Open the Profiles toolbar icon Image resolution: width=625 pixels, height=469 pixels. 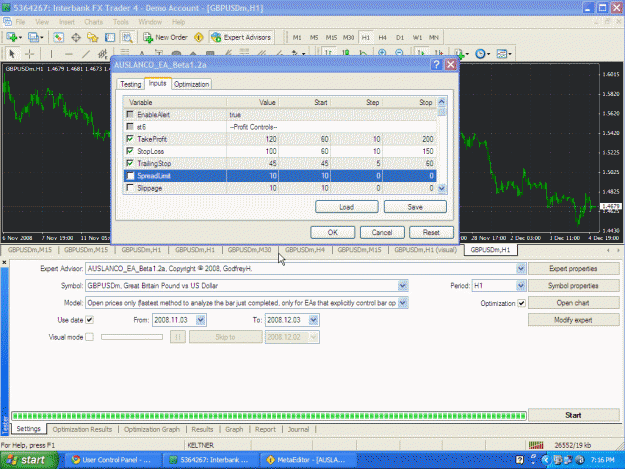(x=33, y=37)
